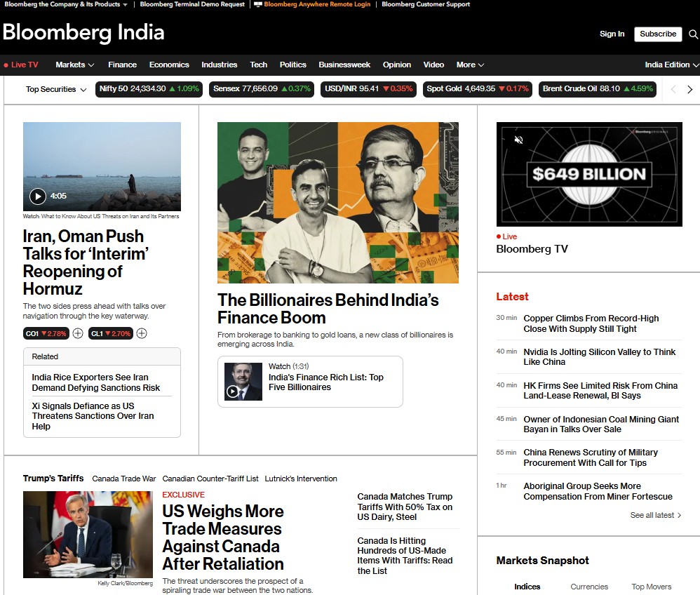Click the red Live TV dot
The width and height of the screenshot is (700, 595).
click(6, 65)
